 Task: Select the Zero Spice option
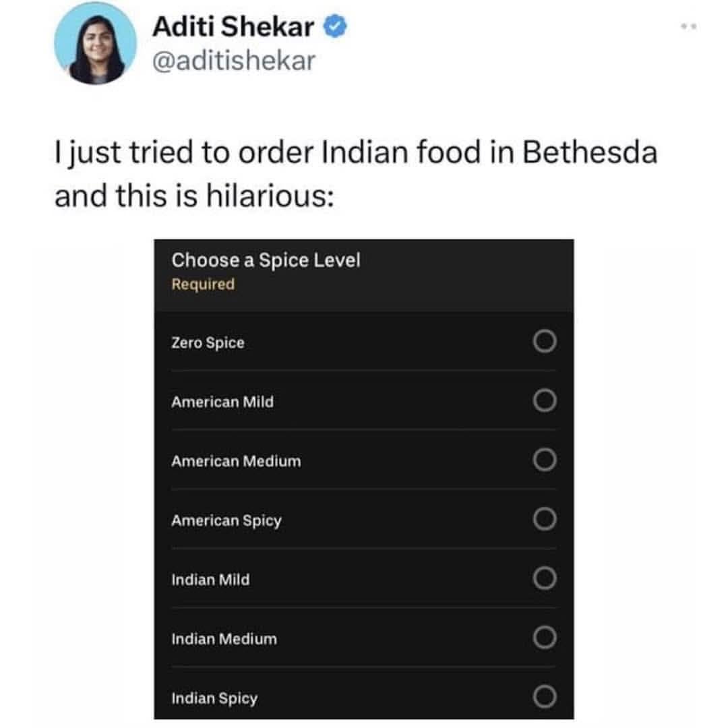point(543,342)
